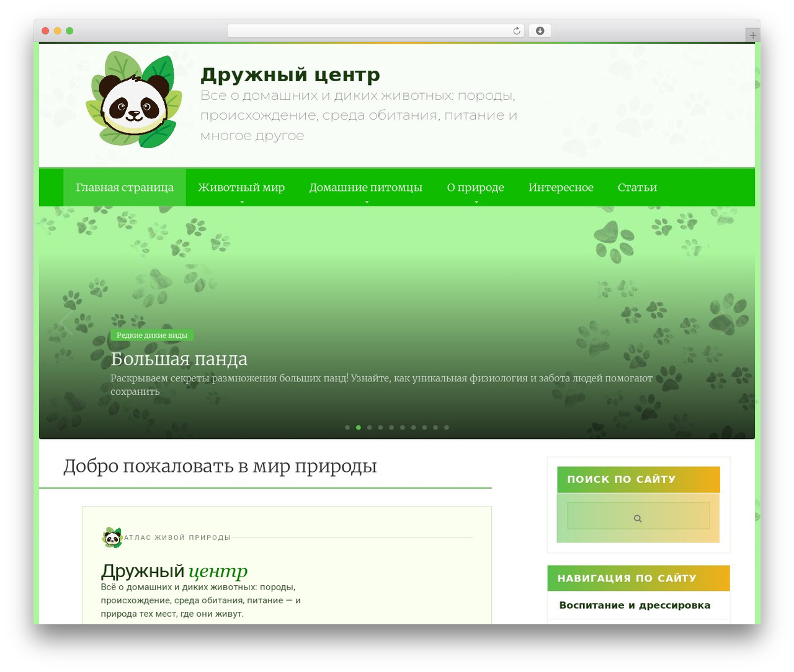Image resolution: width=794 pixels, height=672 pixels.
Task: Go to the previous slide with the left arrow
Action: (65, 323)
